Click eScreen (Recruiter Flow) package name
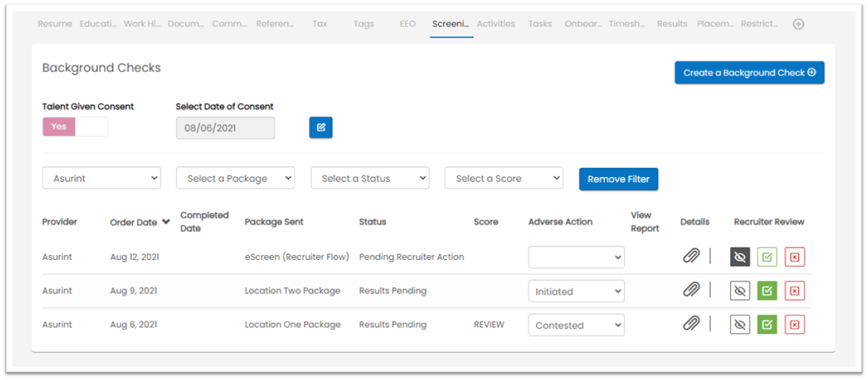868x380 pixels. coord(297,256)
